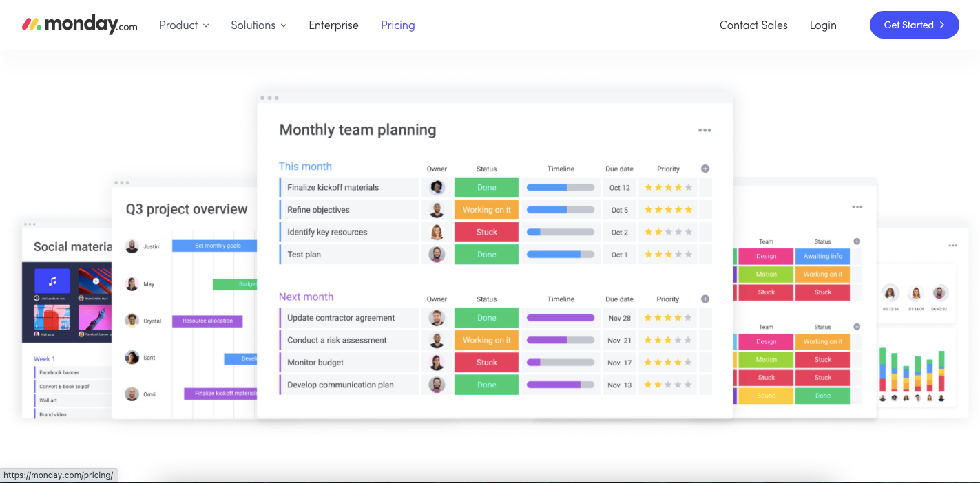Open the Enterprise page

pos(333,25)
